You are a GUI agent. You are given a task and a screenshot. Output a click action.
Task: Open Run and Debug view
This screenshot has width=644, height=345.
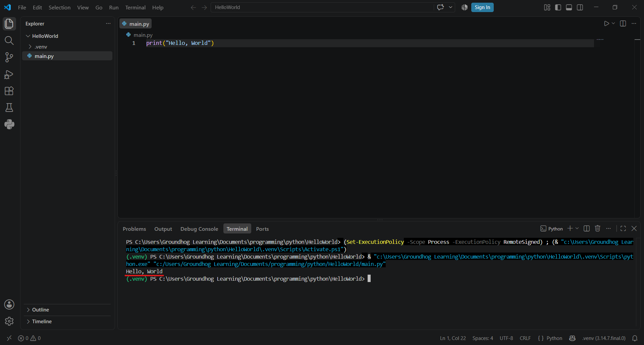9,74
